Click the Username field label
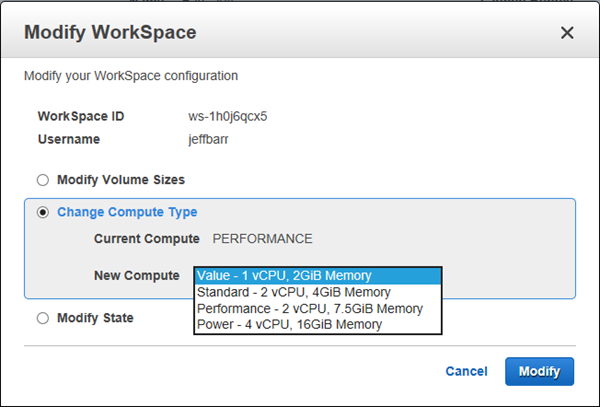Viewport: 600px width, 407px height. 70,140
